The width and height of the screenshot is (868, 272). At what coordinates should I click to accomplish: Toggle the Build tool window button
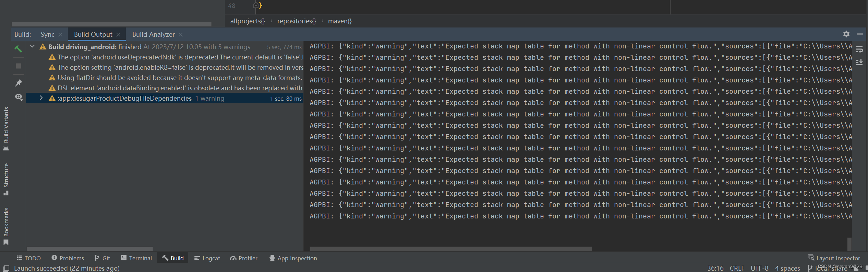point(173,258)
